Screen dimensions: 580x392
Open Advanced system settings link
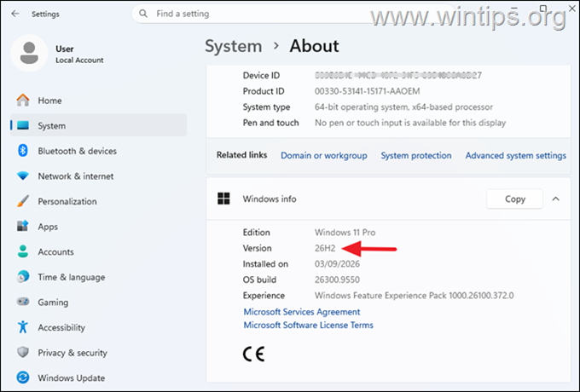click(x=516, y=156)
